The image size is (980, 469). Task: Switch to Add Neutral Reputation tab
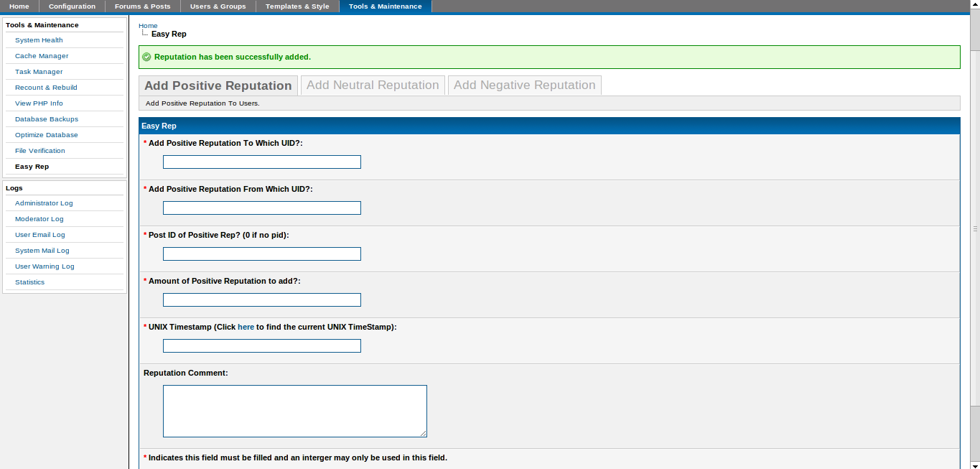pos(373,85)
